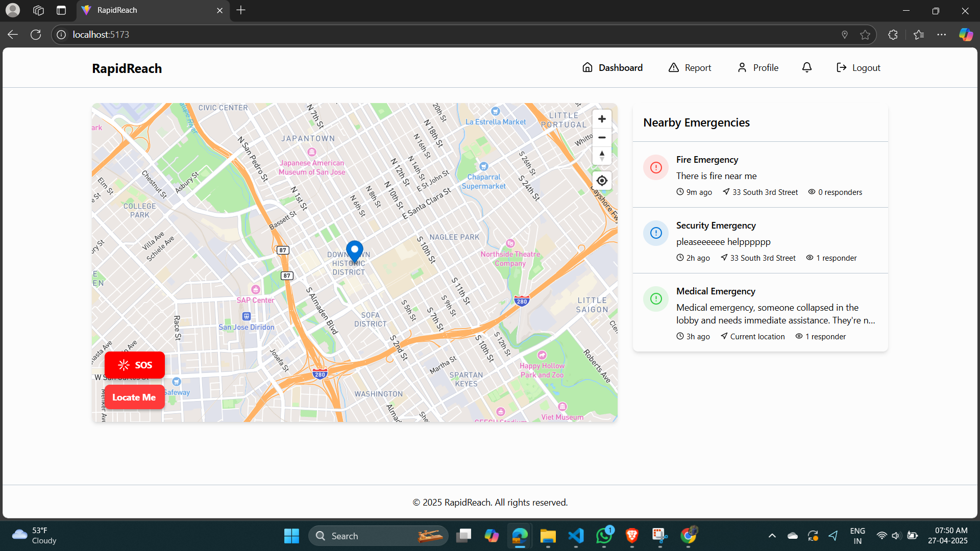Click the green Medical Emergency alert icon

tap(656, 299)
